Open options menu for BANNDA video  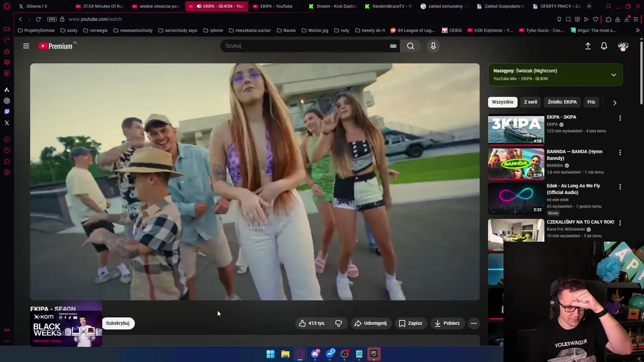620,152
